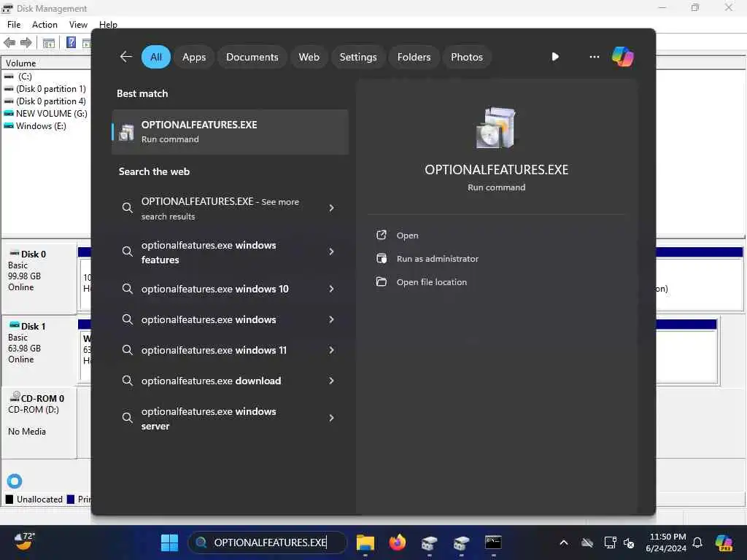Open the Action menu in Disk Management
The width and height of the screenshot is (747, 560).
tap(44, 25)
